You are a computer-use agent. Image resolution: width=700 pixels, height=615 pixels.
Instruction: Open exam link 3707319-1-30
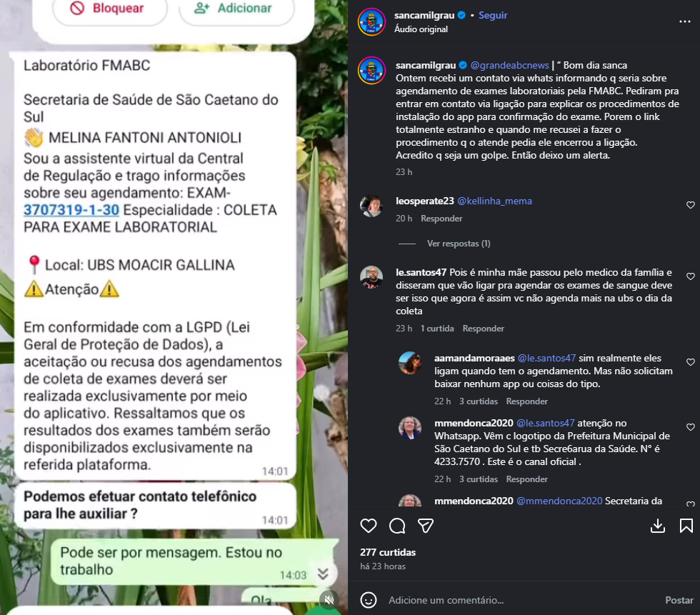tap(71, 210)
